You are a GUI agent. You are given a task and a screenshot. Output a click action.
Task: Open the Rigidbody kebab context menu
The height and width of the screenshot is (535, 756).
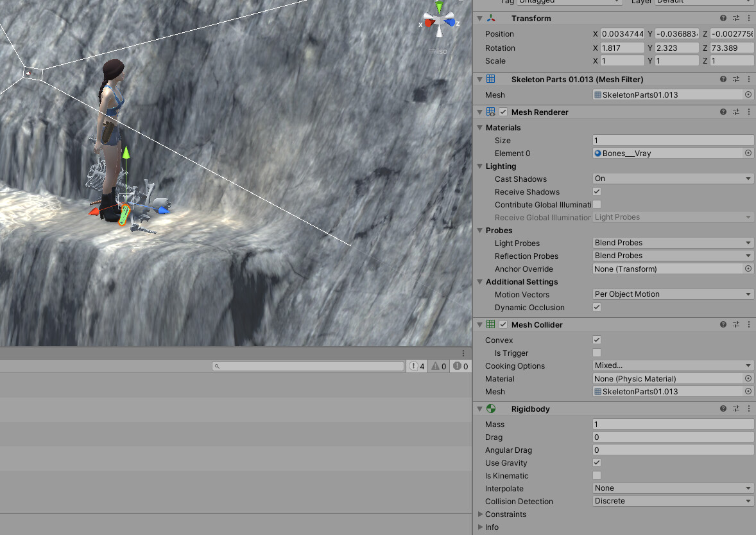point(748,408)
